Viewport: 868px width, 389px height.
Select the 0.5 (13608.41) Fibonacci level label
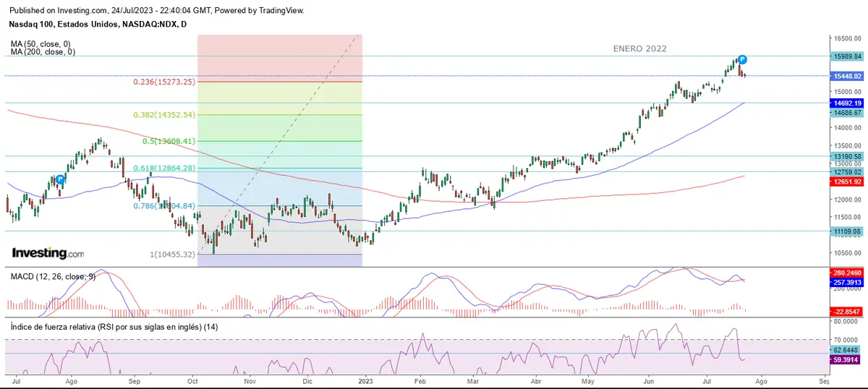(169, 142)
